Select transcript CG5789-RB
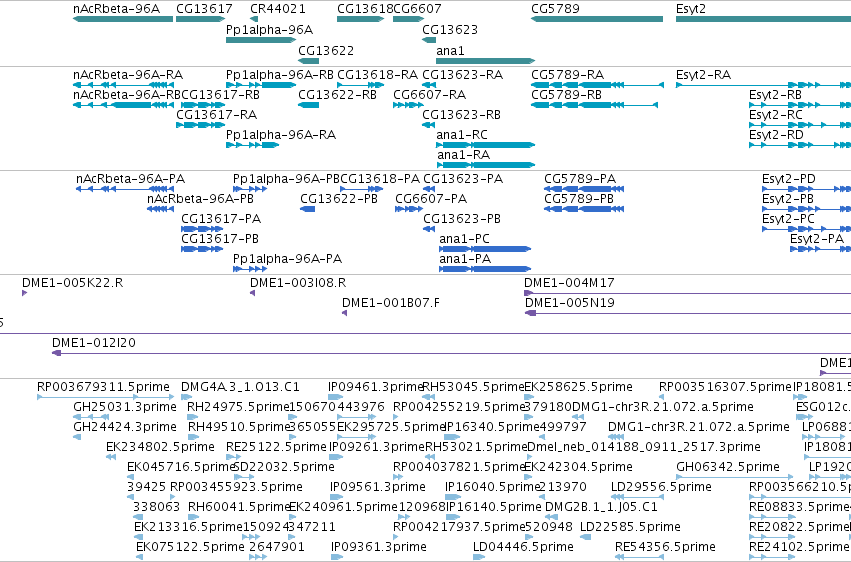The image size is (851, 562). pyautogui.click(x=594, y=105)
